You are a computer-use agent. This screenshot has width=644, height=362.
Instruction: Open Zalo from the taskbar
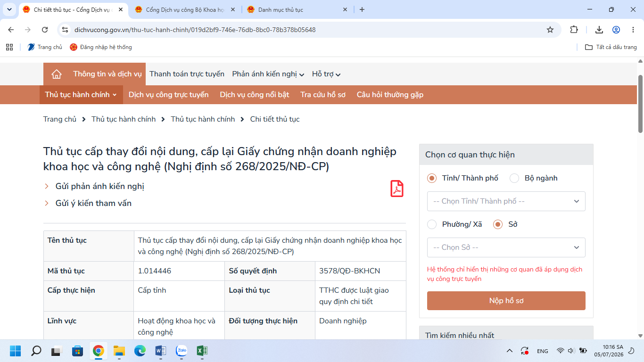click(182, 351)
